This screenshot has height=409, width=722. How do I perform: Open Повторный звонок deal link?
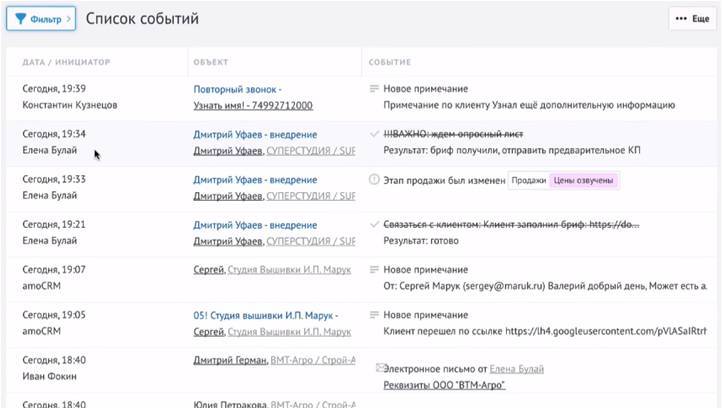pos(237,89)
